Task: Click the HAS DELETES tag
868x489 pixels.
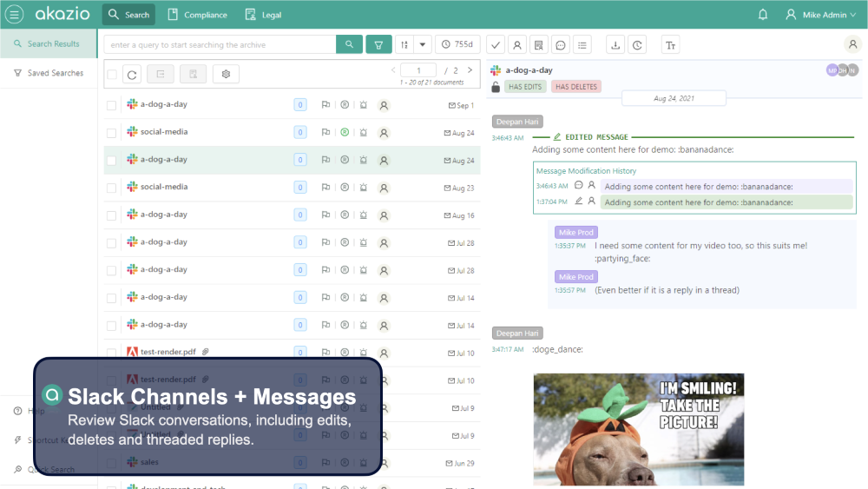Action: tap(576, 86)
